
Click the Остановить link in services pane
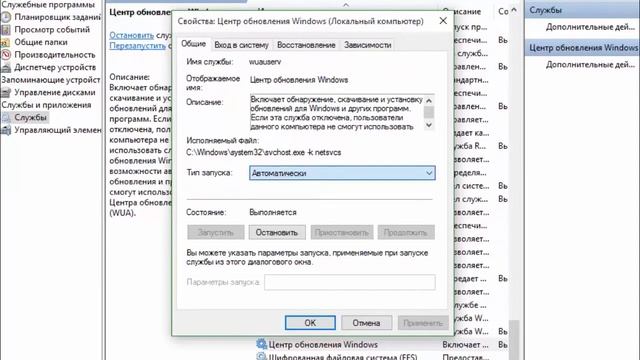(131, 35)
